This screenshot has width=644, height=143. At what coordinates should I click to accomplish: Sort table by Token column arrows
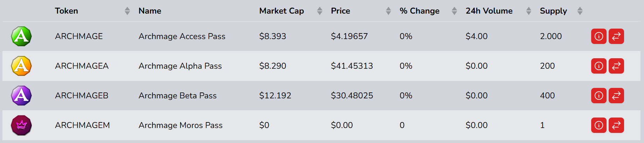point(127,11)
